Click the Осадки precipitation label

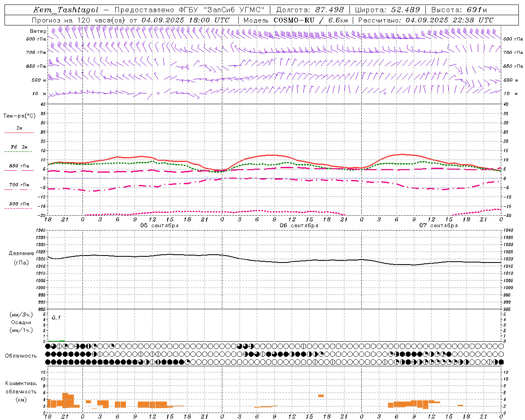[21, 322]
